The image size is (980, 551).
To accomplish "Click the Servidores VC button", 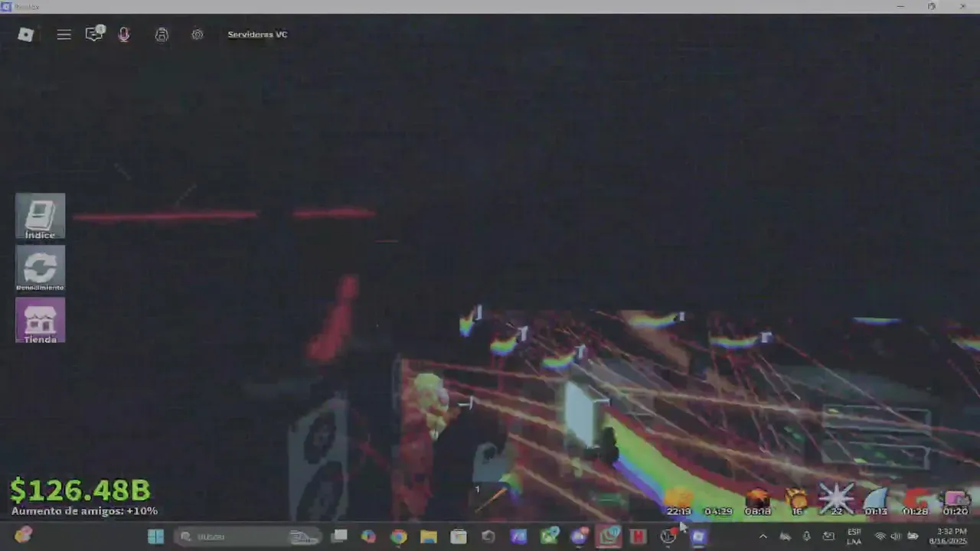I will [257, 34].
